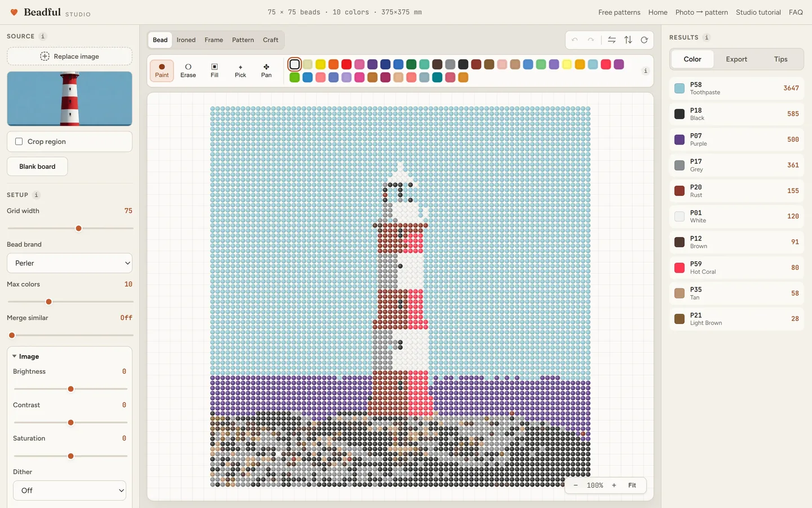
Task: Select the Erase tool
Action: 188,71
